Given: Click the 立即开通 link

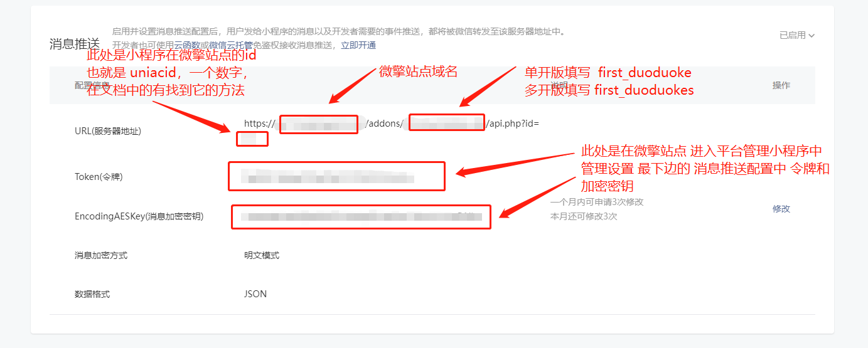Looking at the screenshot, I should [358, 45].
